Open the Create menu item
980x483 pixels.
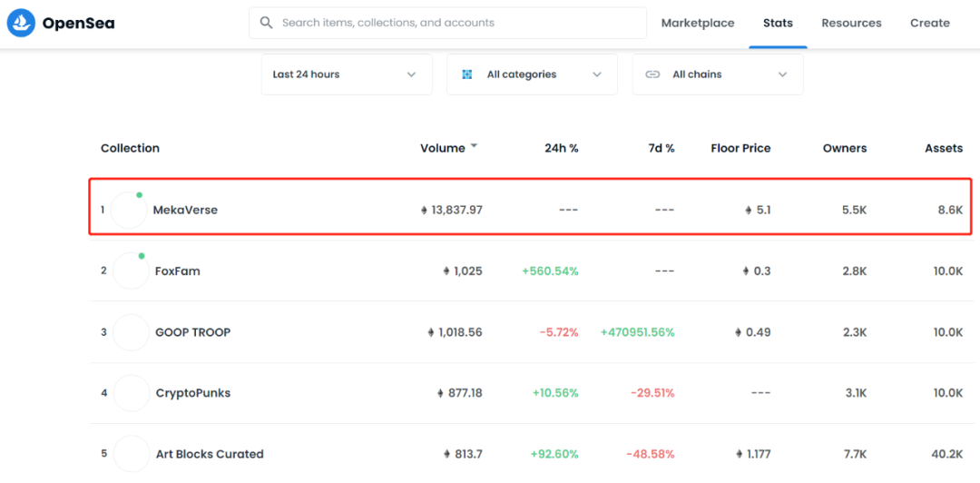click(x=930, y=23)
